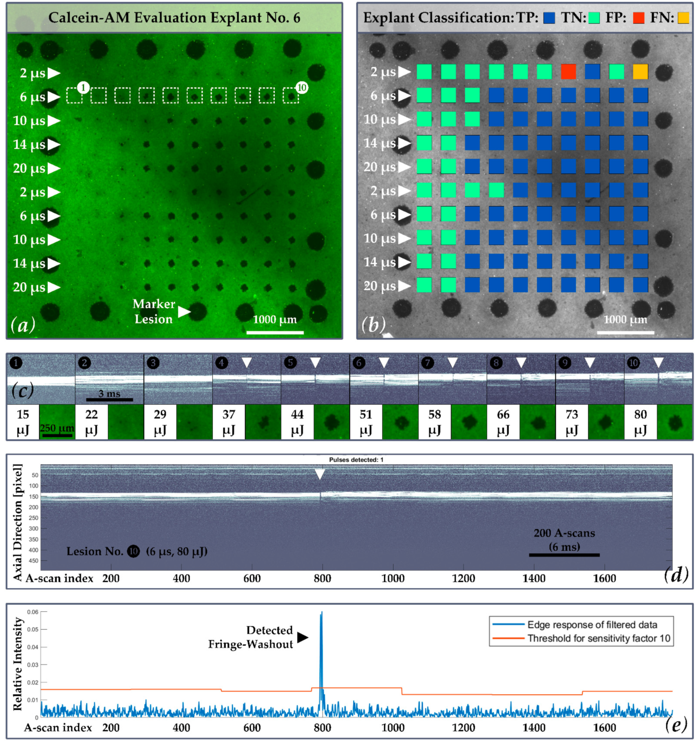This screenshot has width=700, height=745.
Task: Click black circle 4 in panel c
Action: point(222,363)
